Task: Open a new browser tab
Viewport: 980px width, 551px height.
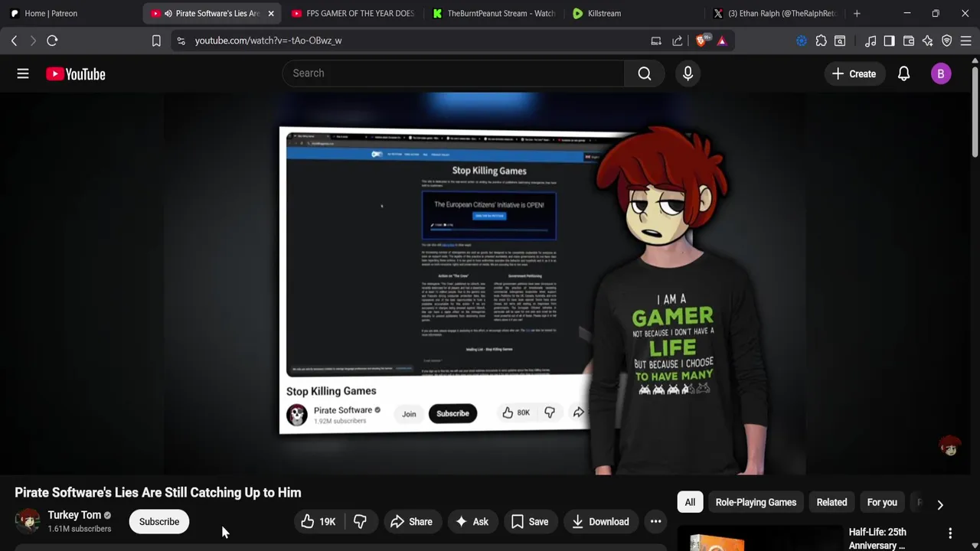Action: click(x=857, y=13)
